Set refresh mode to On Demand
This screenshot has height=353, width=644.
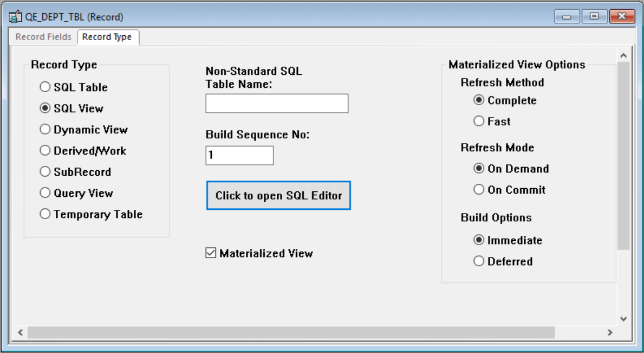479,169
